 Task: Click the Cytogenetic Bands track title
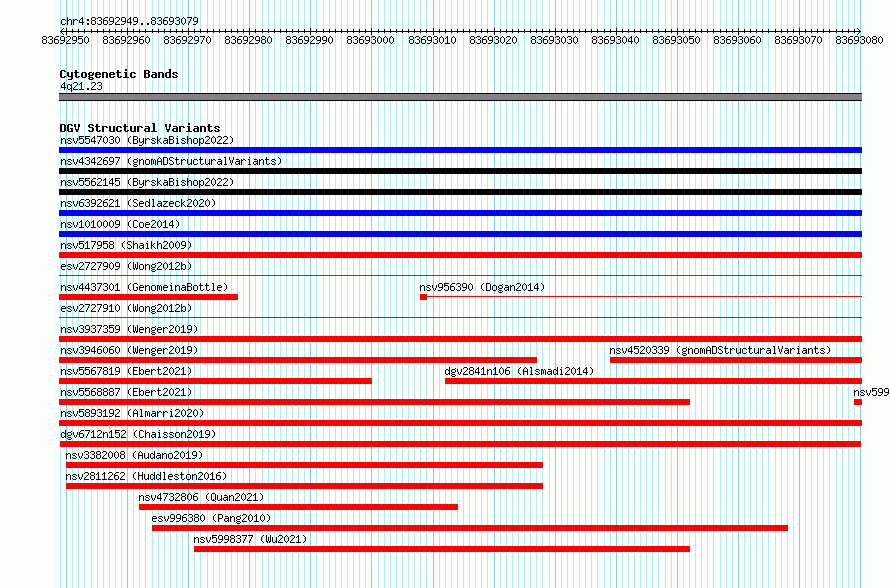tap(119, 74)
